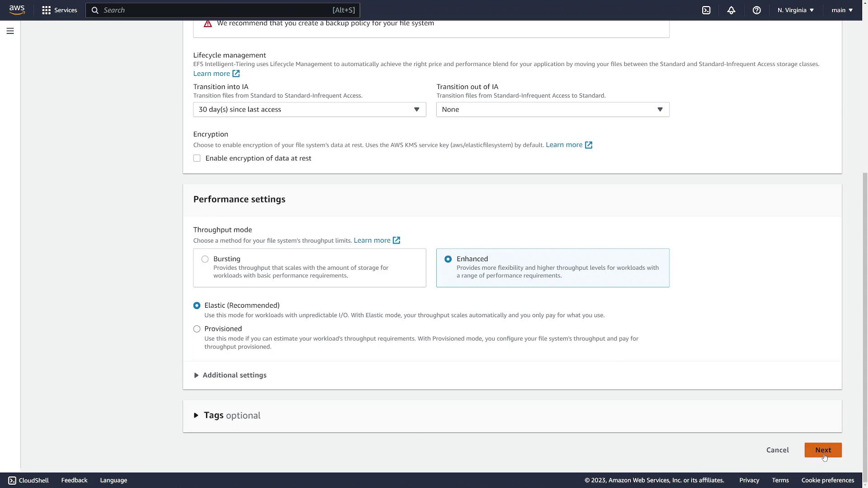
Task: Click the Cancel button to abort
Action: (778, 450)
